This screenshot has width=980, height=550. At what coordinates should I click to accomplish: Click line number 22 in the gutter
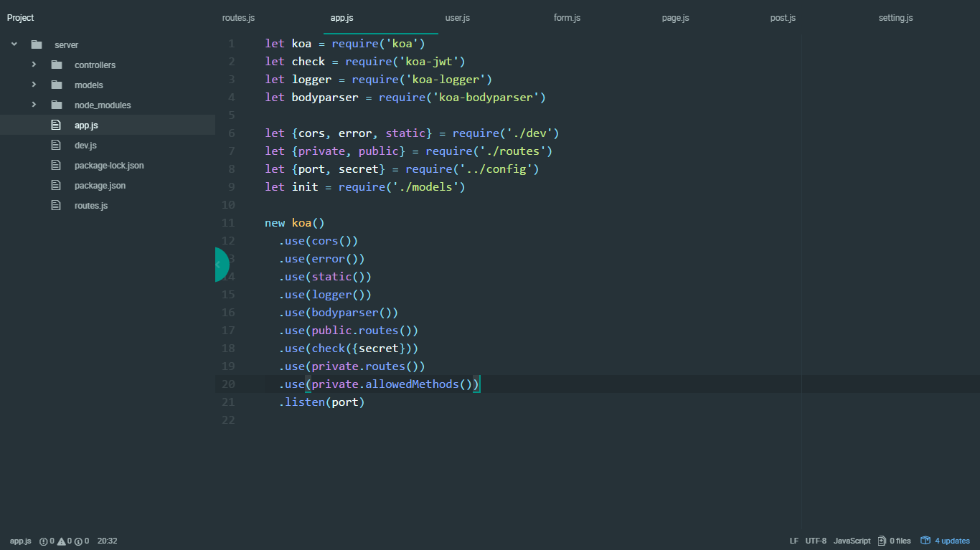pos(228,420)
